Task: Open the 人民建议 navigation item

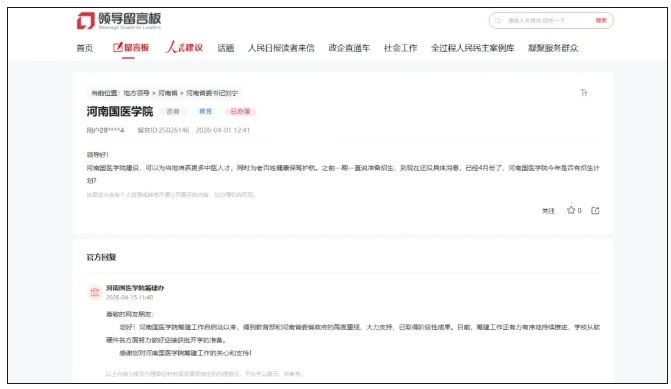Action: click(184, 47)
